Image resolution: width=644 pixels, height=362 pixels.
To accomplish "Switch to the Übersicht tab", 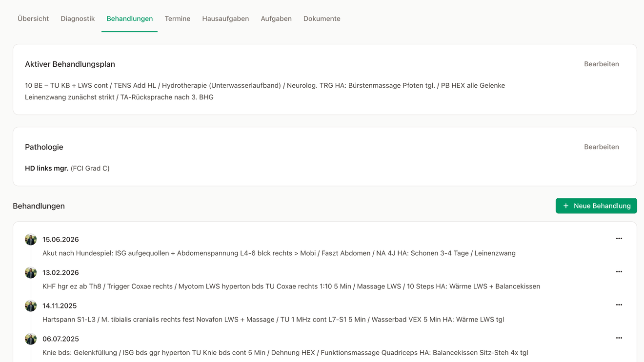I will click(x=33, y=19).
